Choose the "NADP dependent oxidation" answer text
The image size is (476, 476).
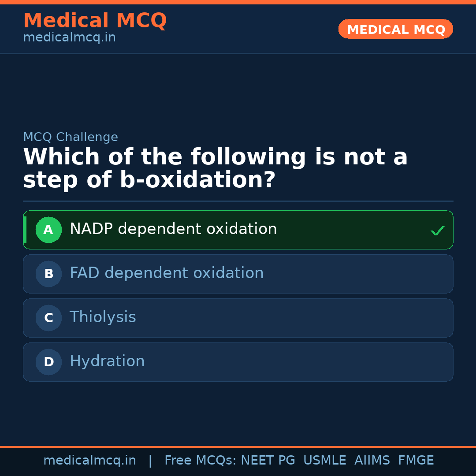pos(173,229)
